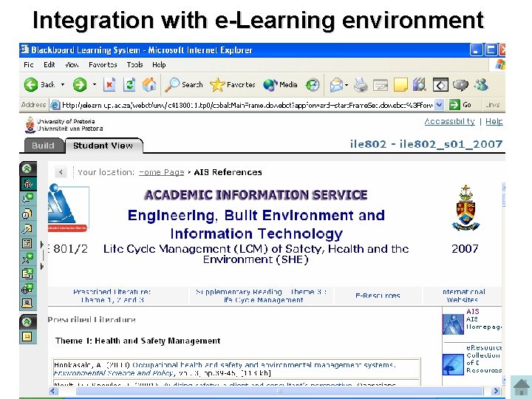Print the page using printer icon

tap(361, 85)
